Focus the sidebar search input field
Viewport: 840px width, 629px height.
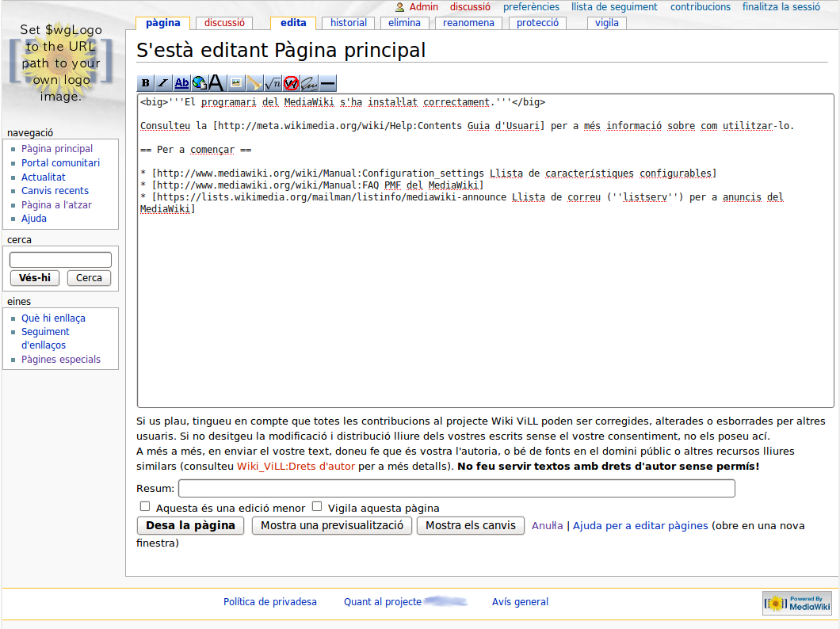[60, 260]
